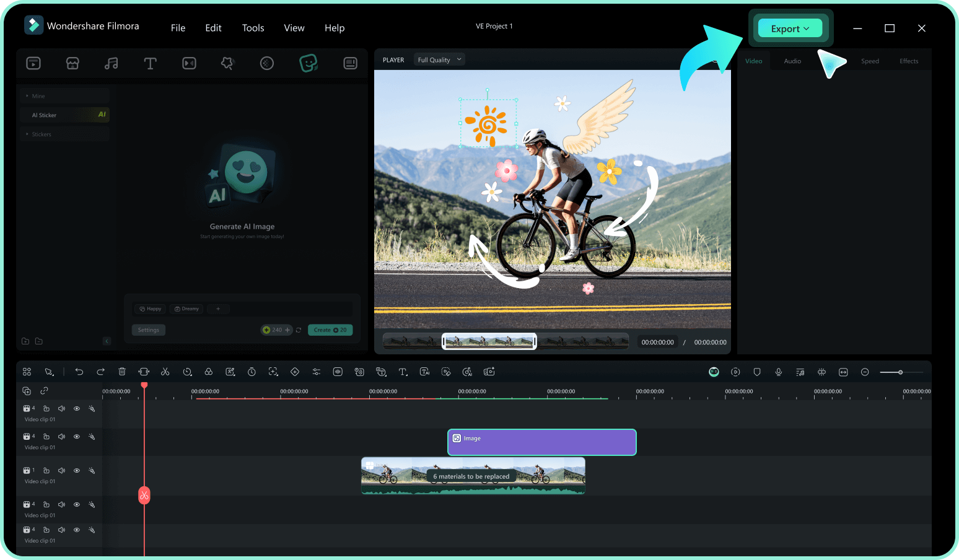Open the color-correction three-circles icon
This screenshot has height=560, width=959.
(x=209, y=372)
